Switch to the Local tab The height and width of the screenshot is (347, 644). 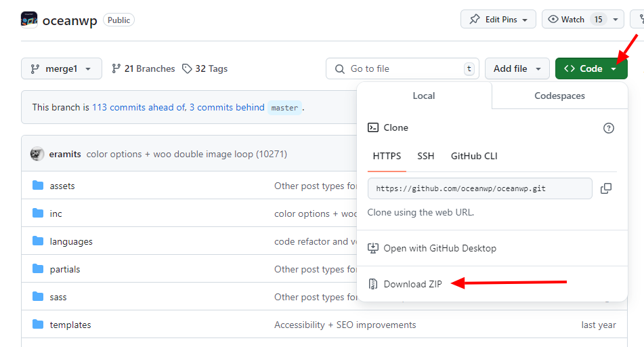(x=424, y=96)
